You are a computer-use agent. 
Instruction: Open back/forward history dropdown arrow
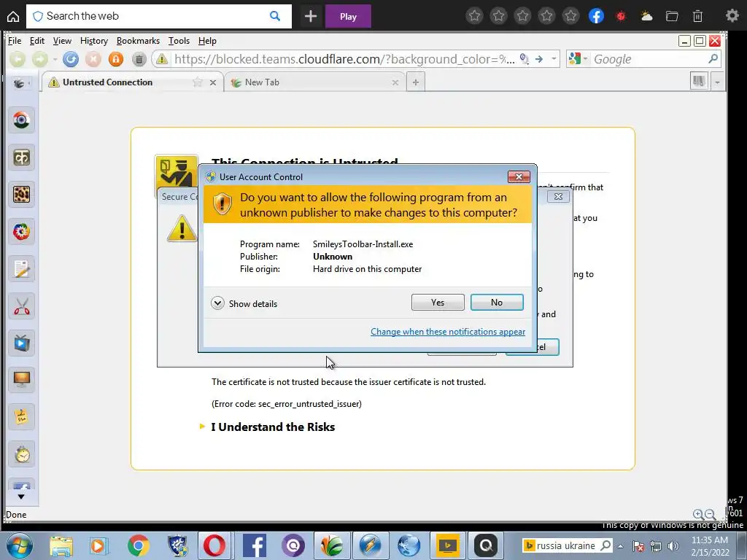click(x=55, y=59)
